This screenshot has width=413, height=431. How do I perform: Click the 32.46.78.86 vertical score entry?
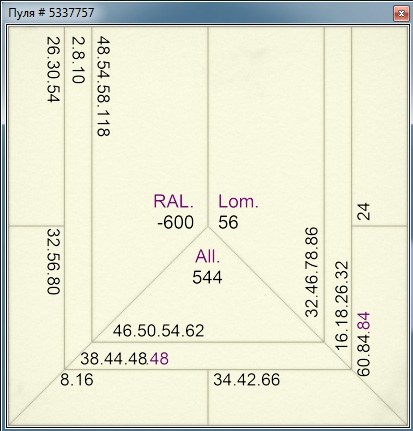coord(312,272)
